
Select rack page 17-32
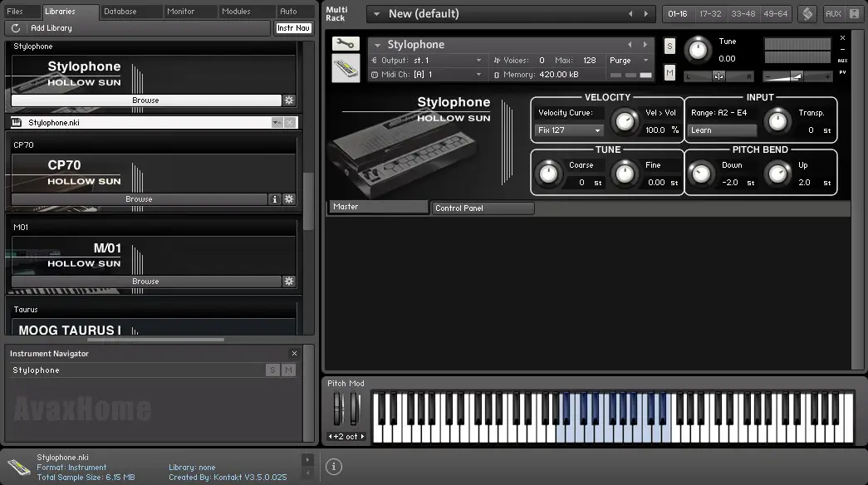(710, 14)
